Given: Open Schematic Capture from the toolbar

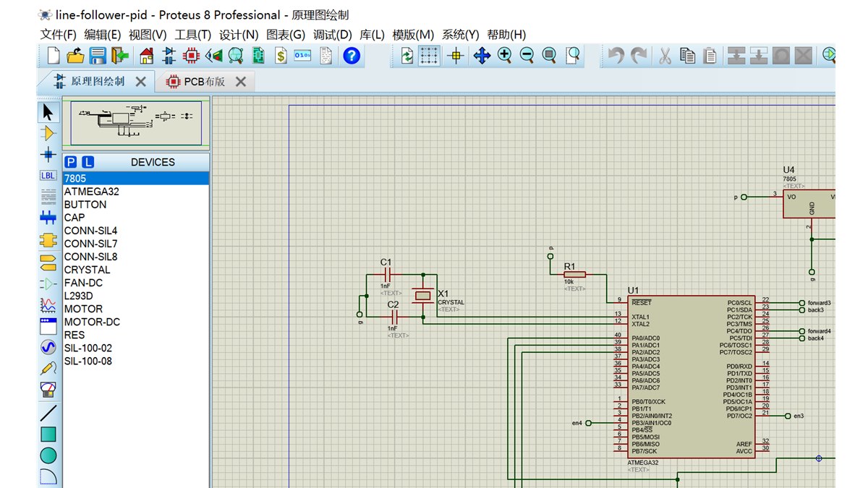Looking at the screenshot, I should point(169,56).
